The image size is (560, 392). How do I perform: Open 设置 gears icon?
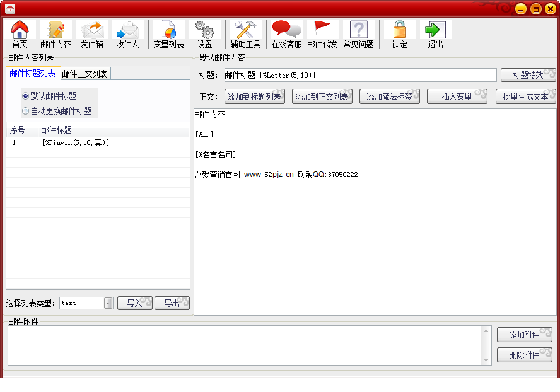(205, 34)
